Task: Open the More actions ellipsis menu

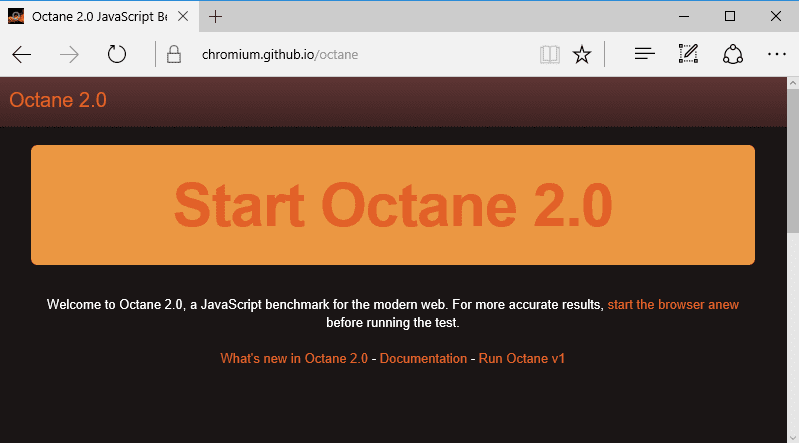Action: pos(777,54)
